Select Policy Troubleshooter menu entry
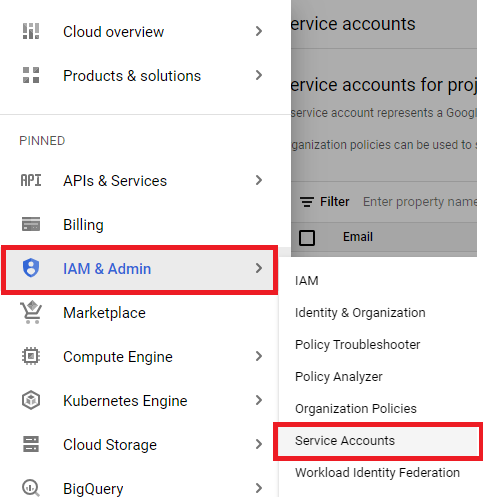The height and width of the screenshot is (497, 483). [x=357, y=345]
